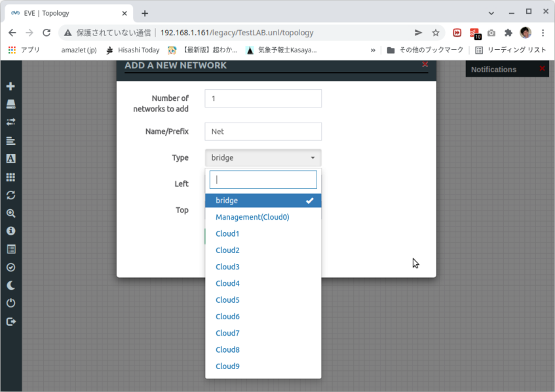Pick Cloud9 network type
The image size is (555, 392).
[x=227, y=366]
